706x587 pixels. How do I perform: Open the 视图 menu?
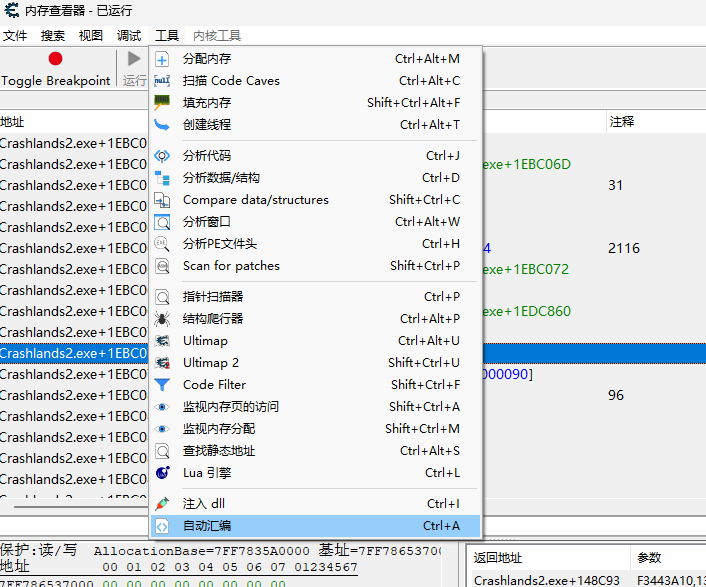(91, 36)
